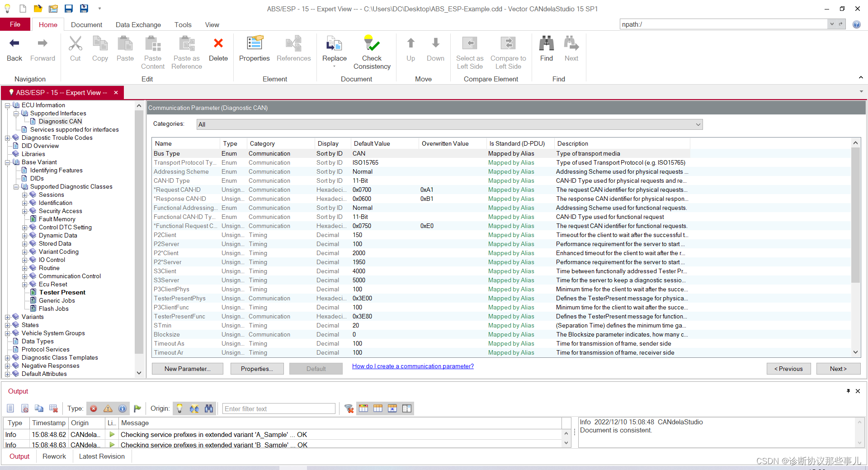Viewport: 868px width, 470px height.
Task: Go Back in navigation
Action: [x=14, y=49]
